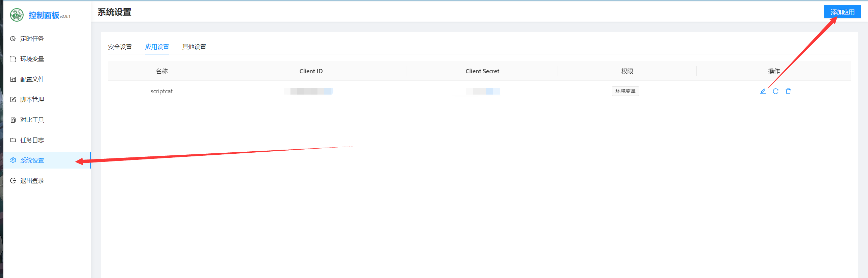Open 定时任务 in the sidebar
Image resolution: width=868 pixels, height=278 pixels.
(x=47, y=39)
